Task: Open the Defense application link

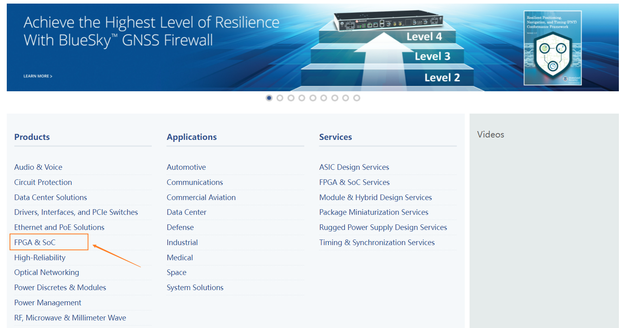Action: click(x=180, y=228)
